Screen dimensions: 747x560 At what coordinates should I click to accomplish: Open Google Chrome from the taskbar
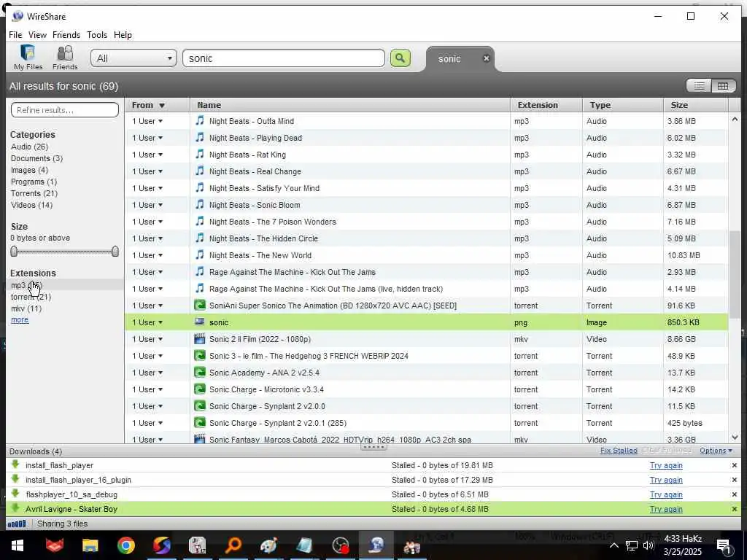[x=125, y=545]
